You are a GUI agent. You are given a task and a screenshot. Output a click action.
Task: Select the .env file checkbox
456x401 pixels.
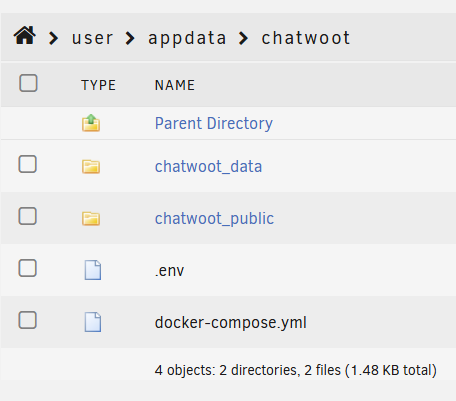(27, 268)
